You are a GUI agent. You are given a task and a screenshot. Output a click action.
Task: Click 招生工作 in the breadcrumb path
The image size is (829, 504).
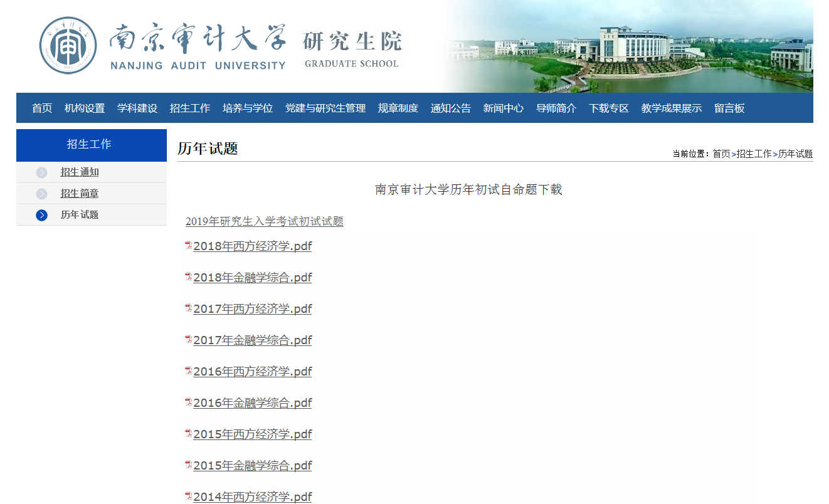tap(754, 154)
